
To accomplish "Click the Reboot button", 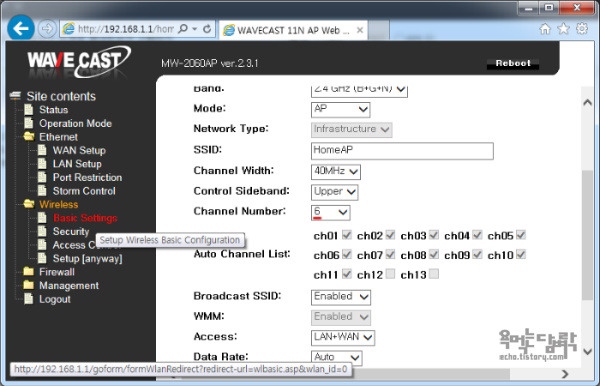I will [513, 63].
